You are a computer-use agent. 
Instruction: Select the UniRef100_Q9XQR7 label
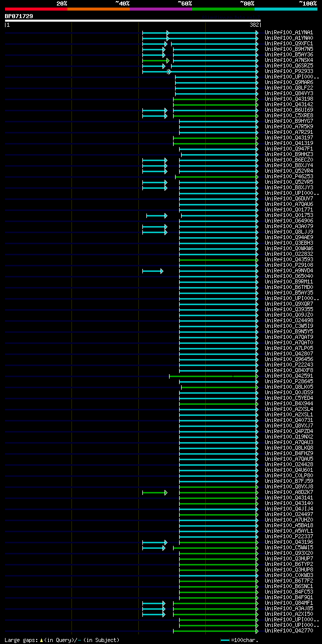coord(289,304)
